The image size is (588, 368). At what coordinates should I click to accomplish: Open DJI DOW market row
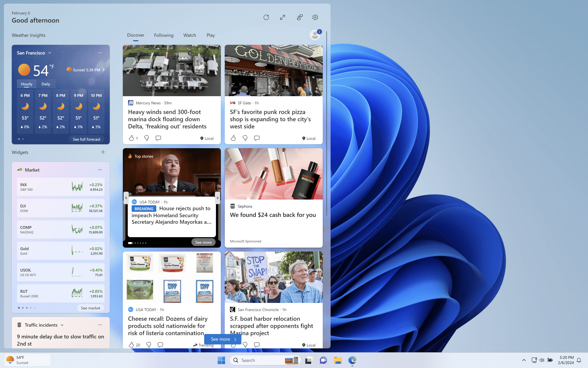(61, 208)
